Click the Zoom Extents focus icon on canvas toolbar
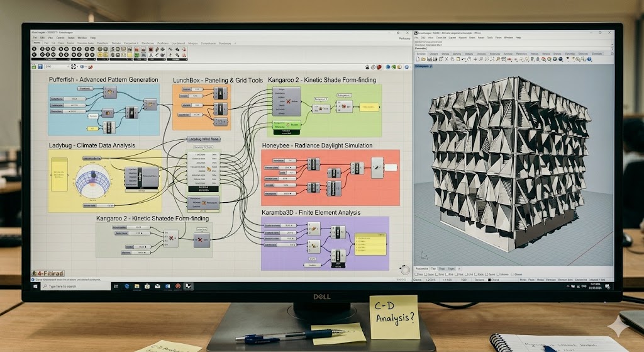 coord(73,67)
